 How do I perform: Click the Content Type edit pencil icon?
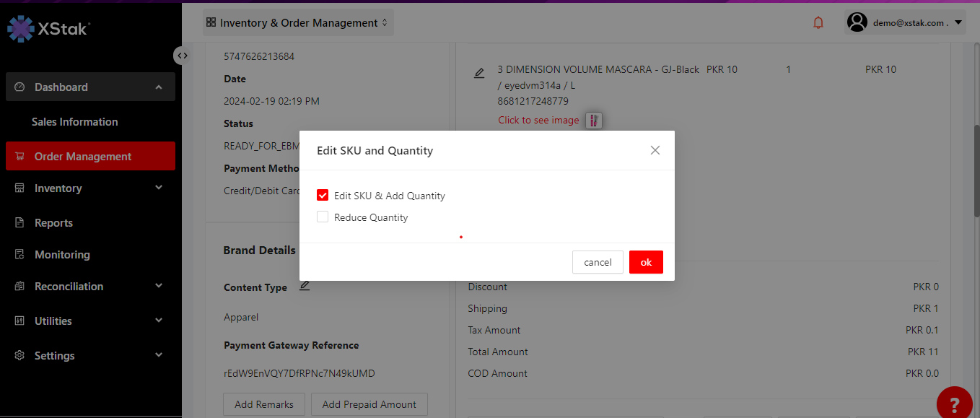coord(305,286)
